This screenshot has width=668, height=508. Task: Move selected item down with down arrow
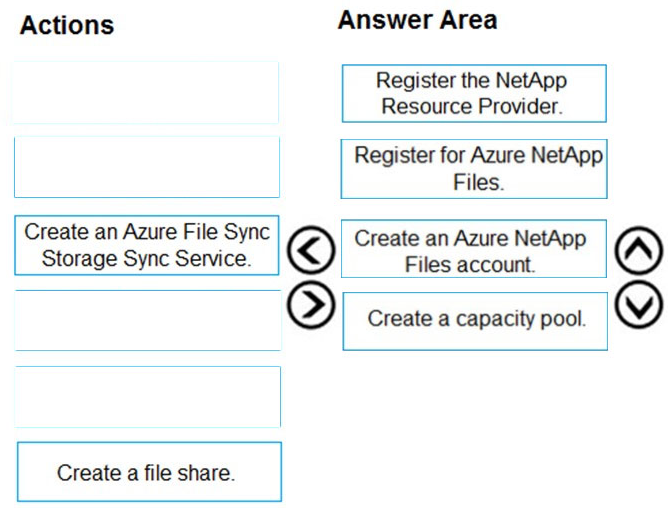tap(639, 304)
